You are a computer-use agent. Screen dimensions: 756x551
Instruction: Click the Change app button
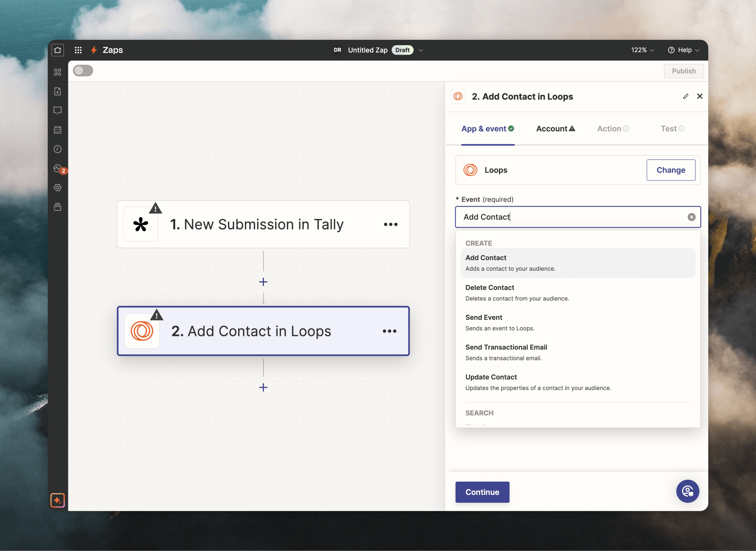671,170
